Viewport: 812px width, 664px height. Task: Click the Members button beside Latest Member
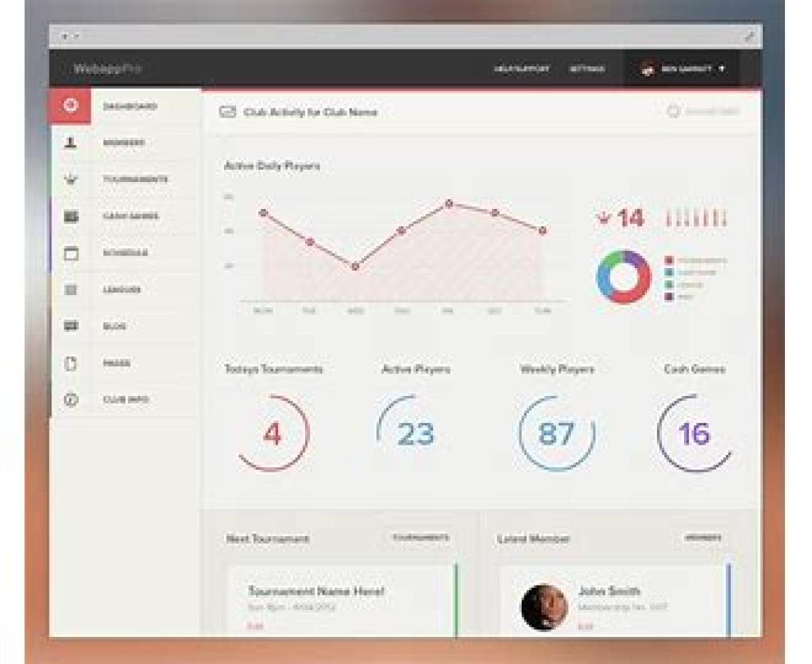(x=703, y=538)
